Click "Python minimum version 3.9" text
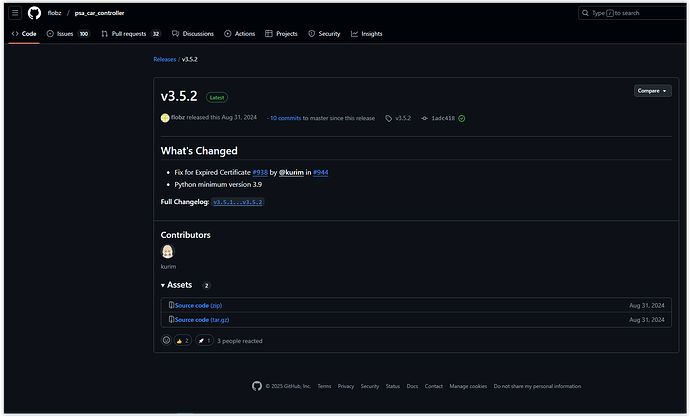The image size is (690, 417). tap(218, 185)
